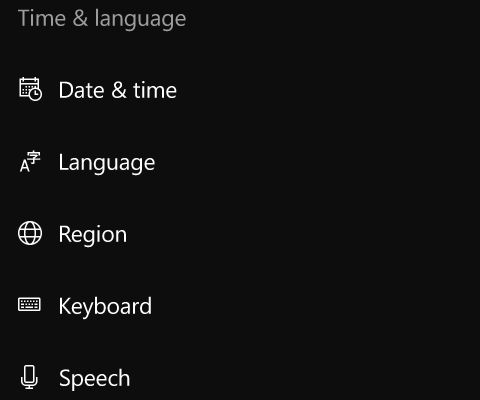Click the calendar clock icon
This screenshot has height=400, width=480.
(x=30, y=89)
